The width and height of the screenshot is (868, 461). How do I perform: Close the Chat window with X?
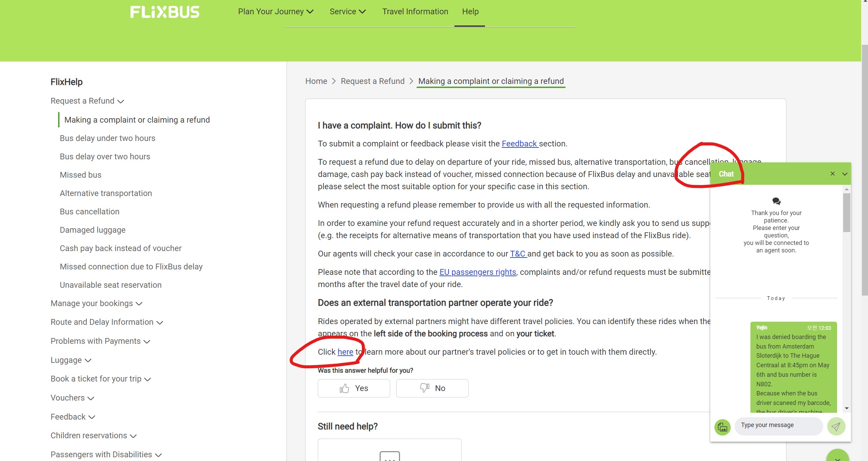pos(832,174)
